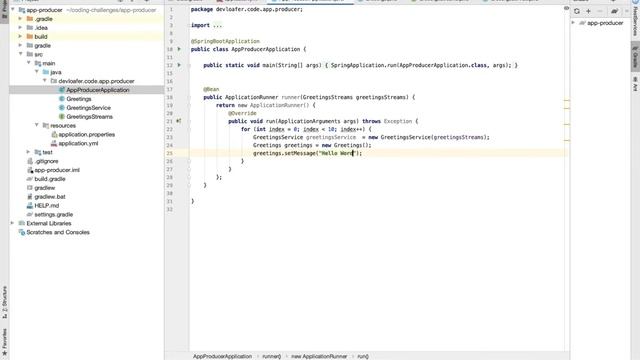Screen dimensions: 640x360
Task: Collapse the src folder
Action: (20, 54)
